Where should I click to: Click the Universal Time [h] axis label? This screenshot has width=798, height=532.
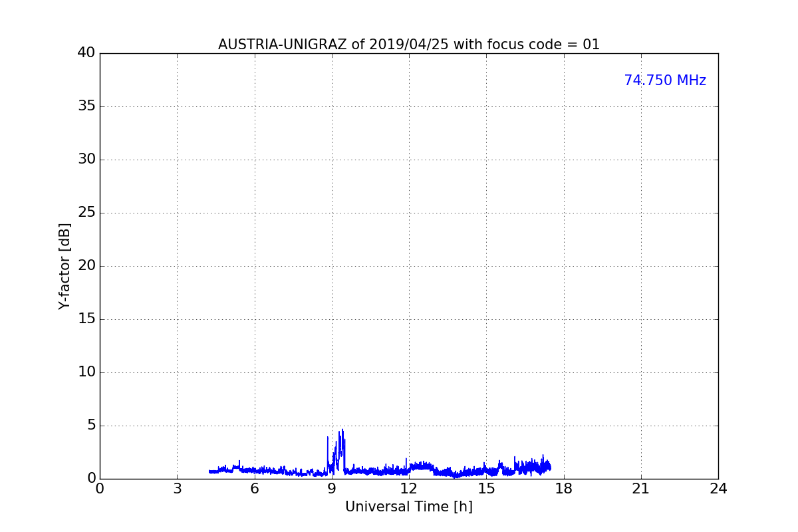[409, 507]
